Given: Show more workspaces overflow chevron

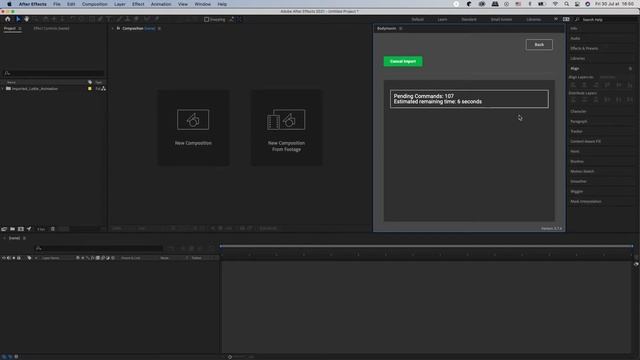Looking at the screenshot, I should 556,19.
